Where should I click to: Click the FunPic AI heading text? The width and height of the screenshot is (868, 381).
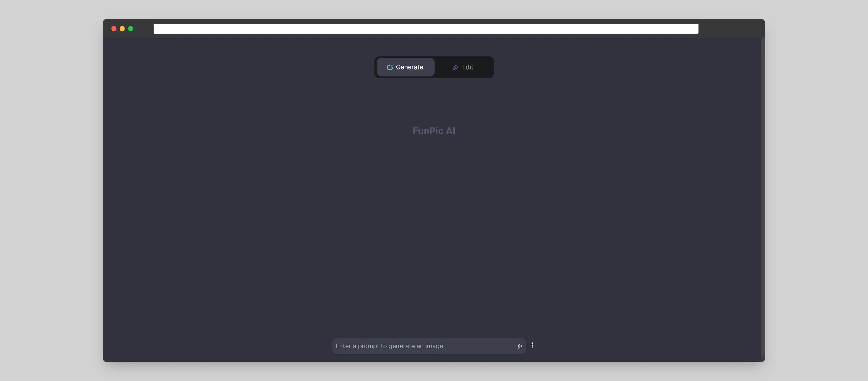434,131
